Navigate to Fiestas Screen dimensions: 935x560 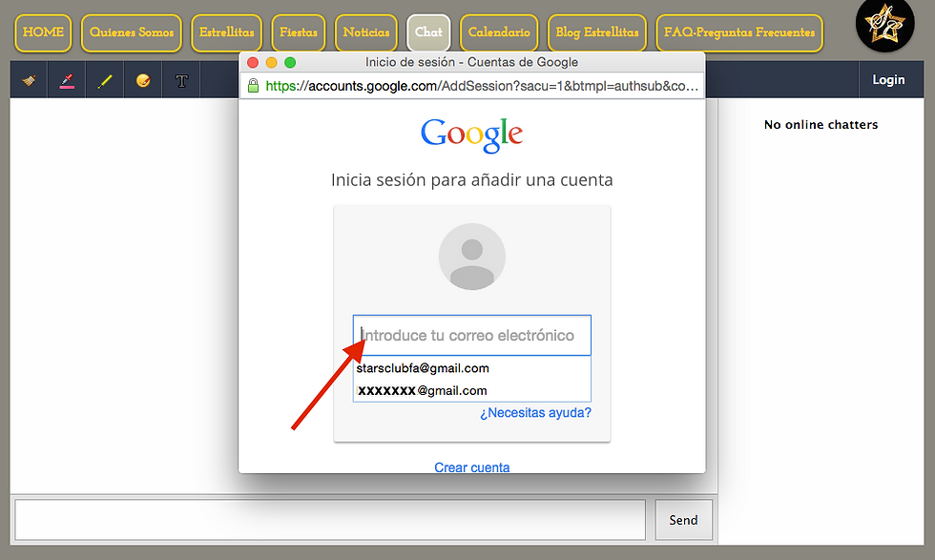pyautogui.click(x=298, y=32)
